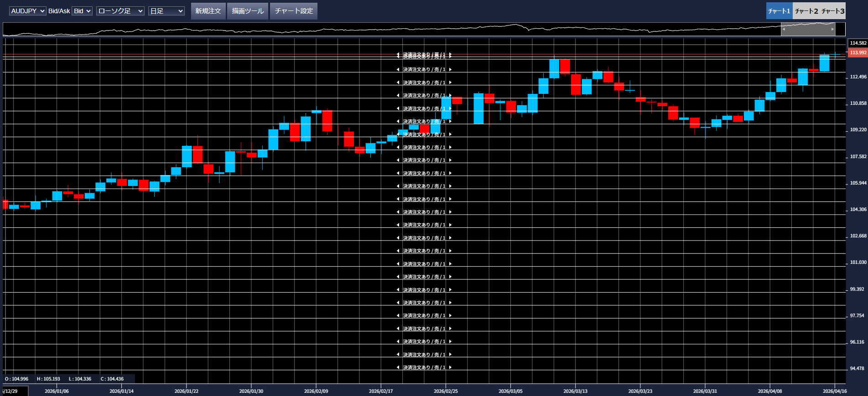
Task: Select the bottommost 決済注文あり / 売 / 1 label
Action: tap(424, 367)
